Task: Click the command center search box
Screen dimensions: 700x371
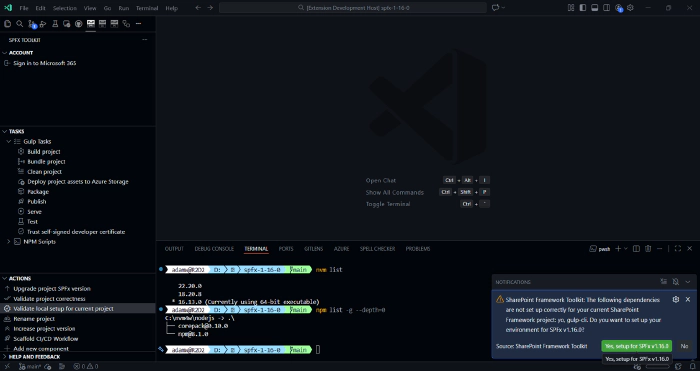Action: point(353,8)
